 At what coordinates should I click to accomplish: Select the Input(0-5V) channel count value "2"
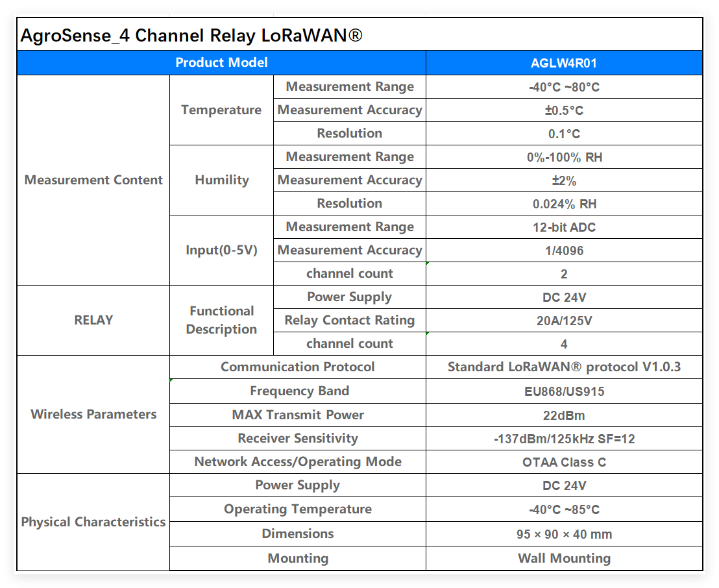(x=564, y=275)
